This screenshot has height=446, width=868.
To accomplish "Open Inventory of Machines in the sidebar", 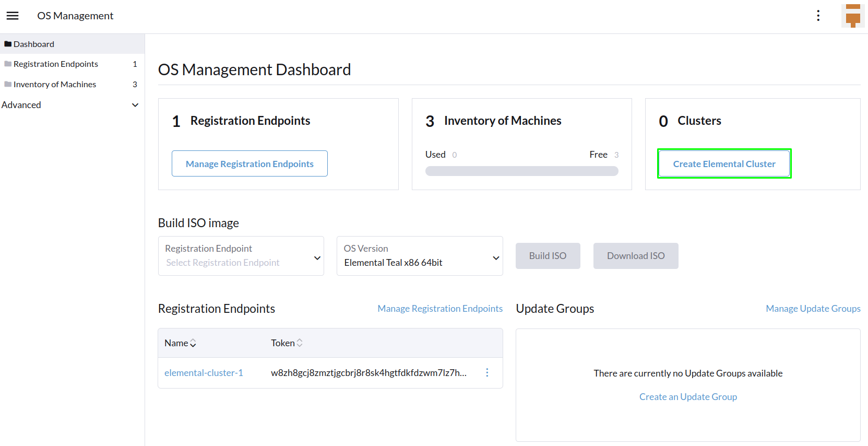I will pos(72,84).
